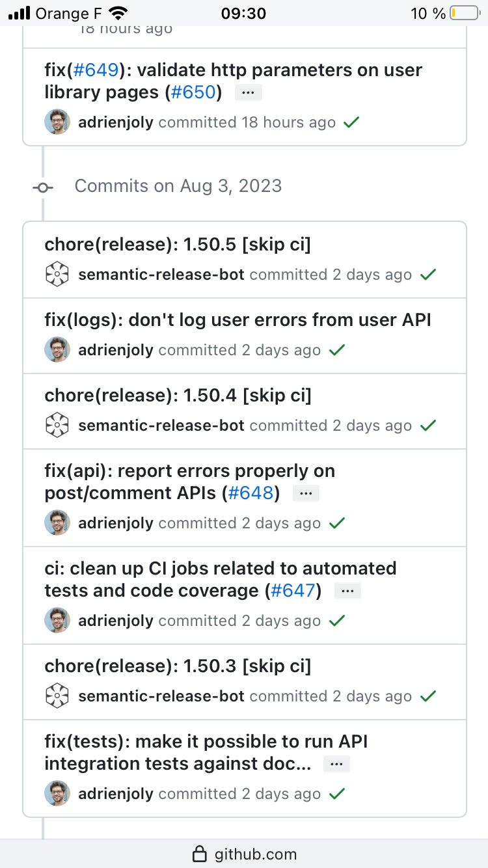The width and height of the screenshot is (488, 868).
Task: Click semantic-release-bot avatar on the 1.50.4 release commit
Action: 57,425
